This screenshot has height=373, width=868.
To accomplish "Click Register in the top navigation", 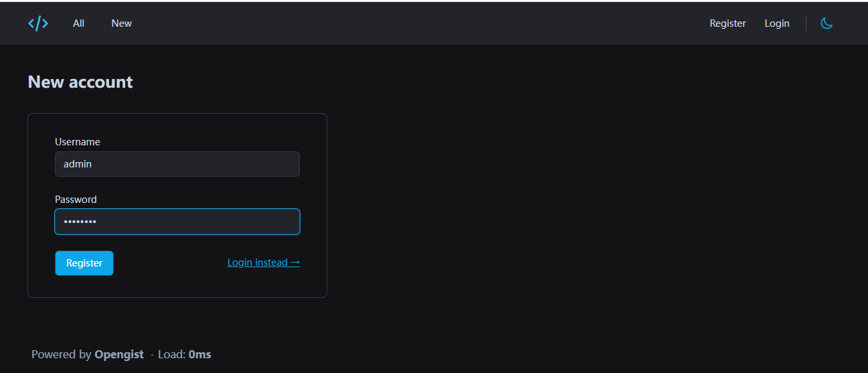I will click(x=727, y=23).
